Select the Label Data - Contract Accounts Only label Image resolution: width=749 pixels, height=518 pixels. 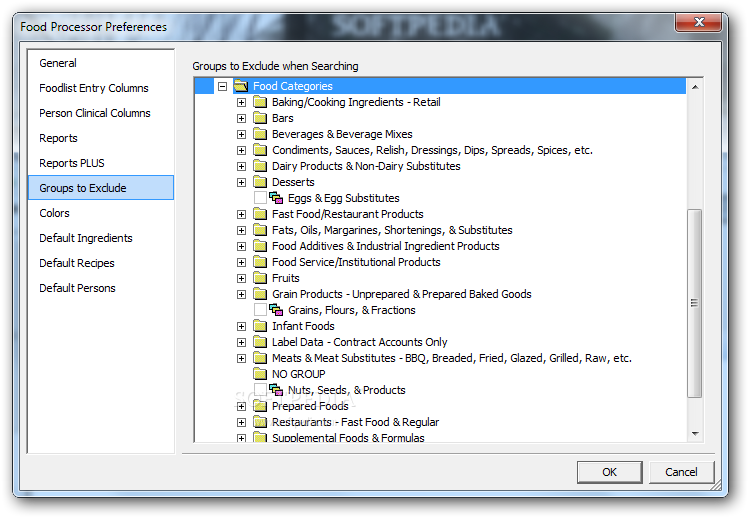pyautogui.click(x=360, y=342)
